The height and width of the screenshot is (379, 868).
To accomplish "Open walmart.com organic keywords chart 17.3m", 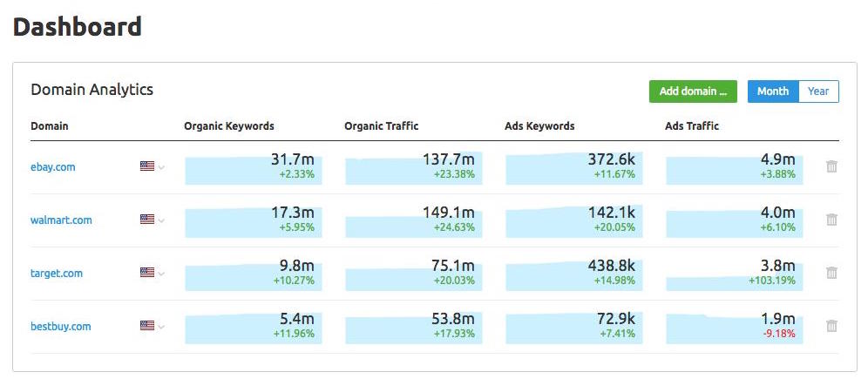I will 253,221.
